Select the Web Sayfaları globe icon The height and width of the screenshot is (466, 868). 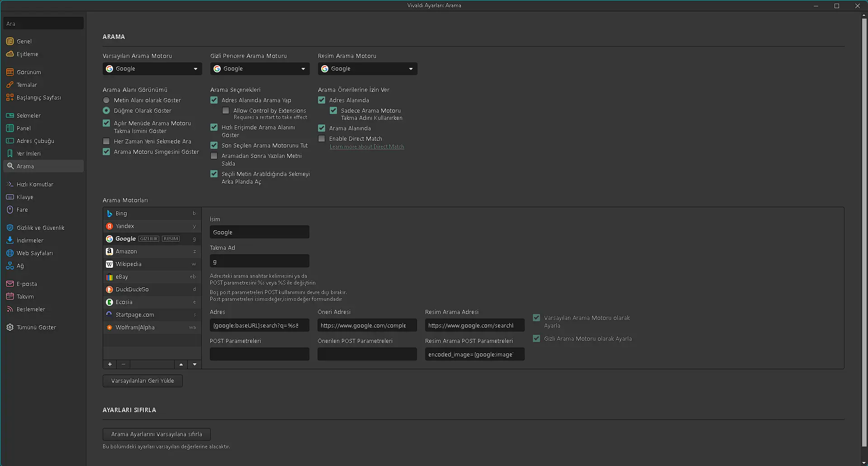(x=10, y=253)
